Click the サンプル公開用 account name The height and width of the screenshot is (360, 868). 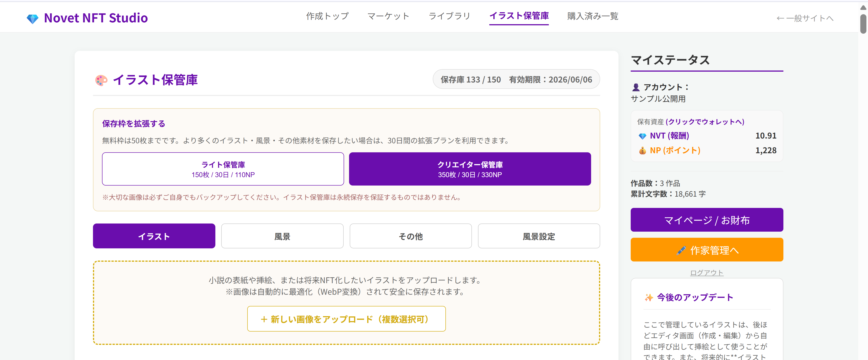(658, 99)
